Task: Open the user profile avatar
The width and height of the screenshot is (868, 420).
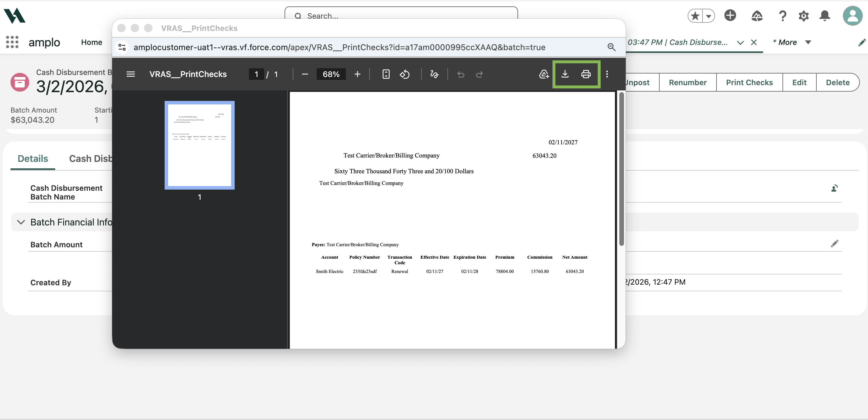Action: coord(852,15)
